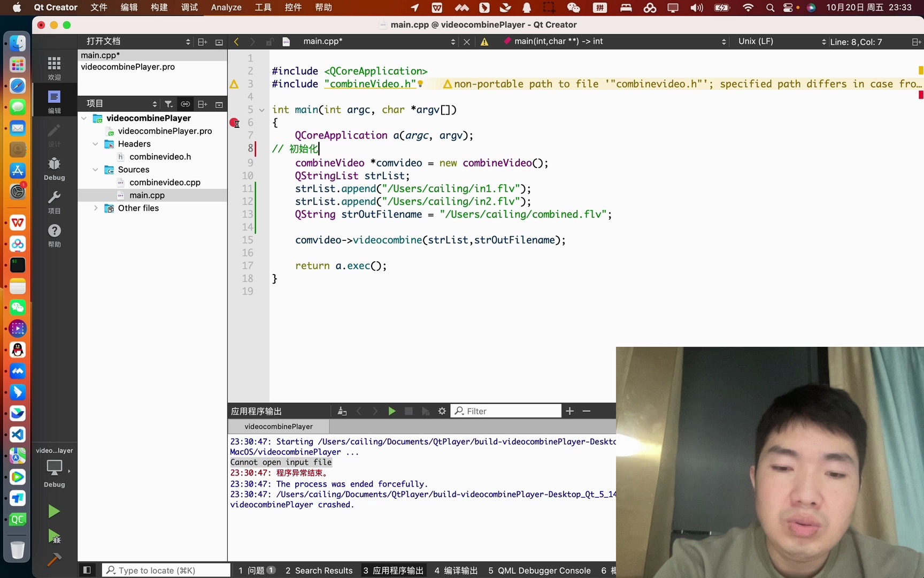Select videocombinePlayer.pro in open documents
The height and width of the screenshot is (578, 924).
[128, 67]
